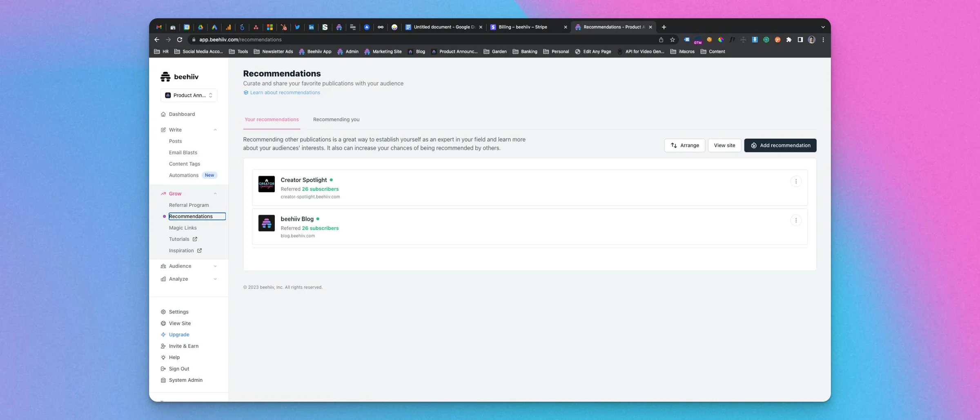Open Learn about recommendations link
The image size is (980, 420).
coord(282,93)
